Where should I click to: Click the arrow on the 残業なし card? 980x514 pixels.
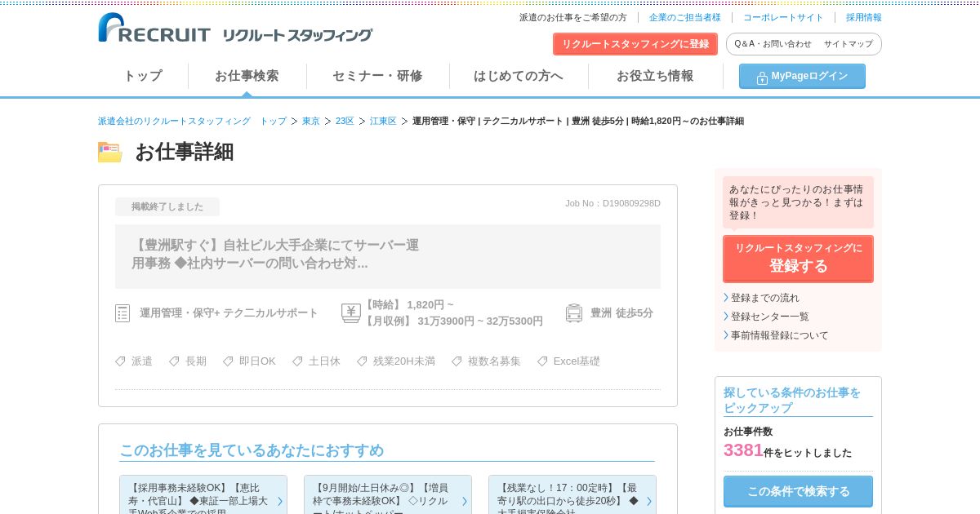tap(648, 501)
